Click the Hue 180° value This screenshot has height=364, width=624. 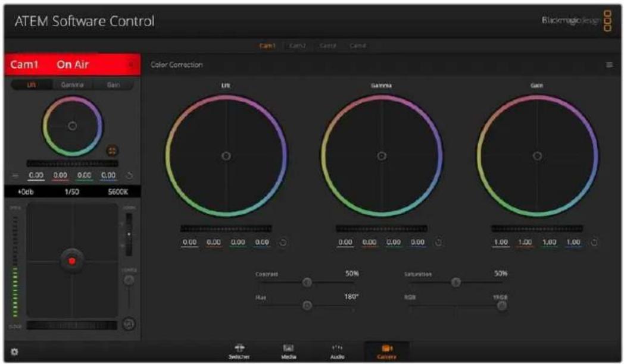coord(351,296)
